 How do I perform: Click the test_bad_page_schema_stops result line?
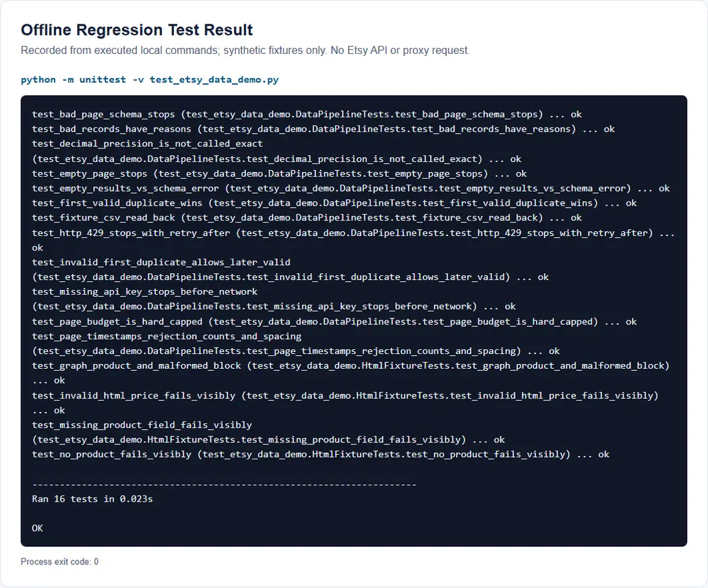click(x=307, y=114)
